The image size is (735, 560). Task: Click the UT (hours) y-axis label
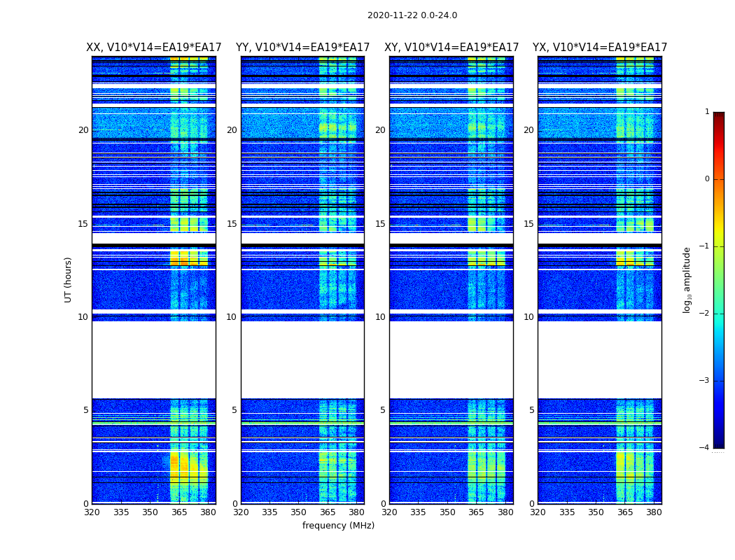point(69,279)
